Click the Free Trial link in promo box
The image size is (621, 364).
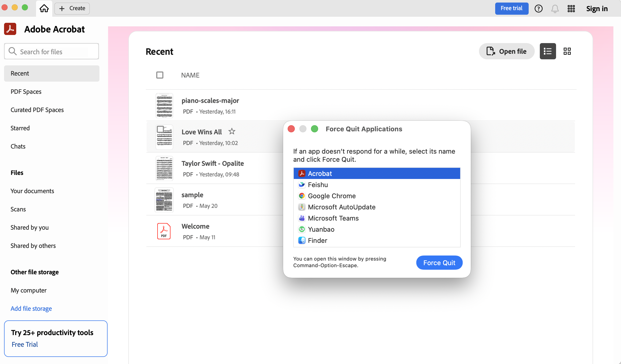pos(25,344)
